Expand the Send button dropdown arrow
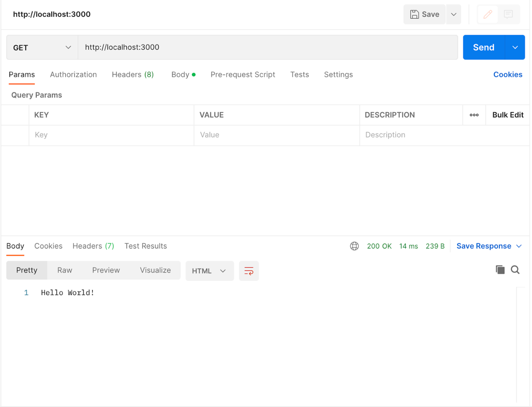This screenshot has width=532, height=407. (x=515, y=47)
